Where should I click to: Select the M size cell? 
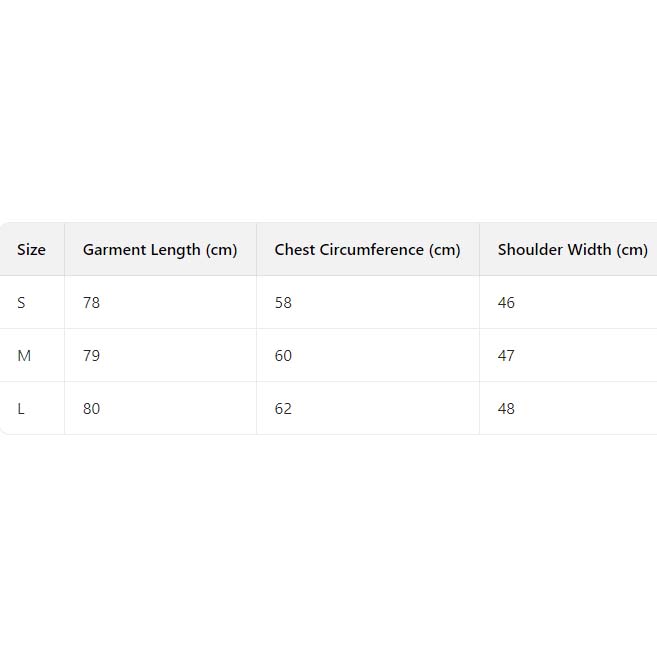(x=24, y=356)
